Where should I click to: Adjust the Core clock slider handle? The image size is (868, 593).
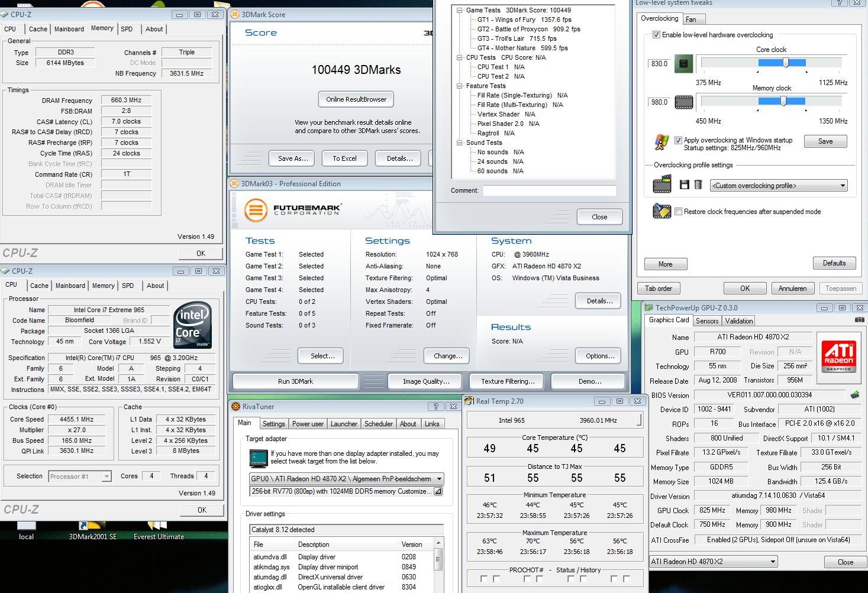786,63
